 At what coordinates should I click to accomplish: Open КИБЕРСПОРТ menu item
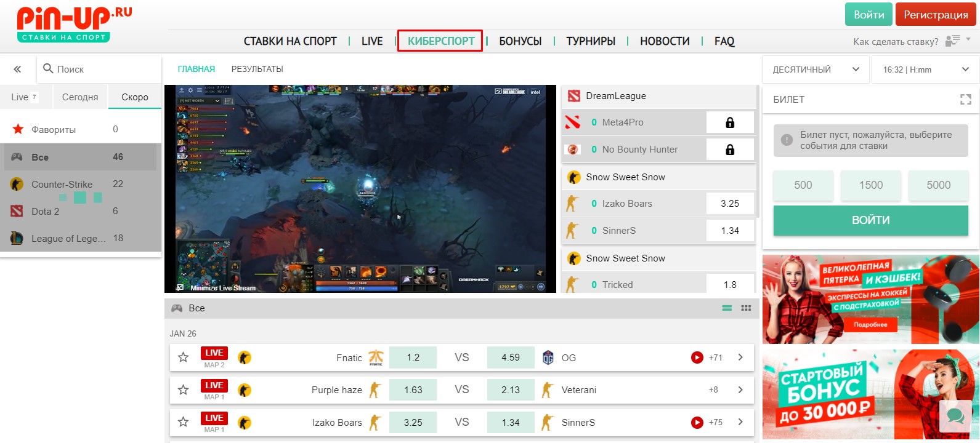coord(440,41)
